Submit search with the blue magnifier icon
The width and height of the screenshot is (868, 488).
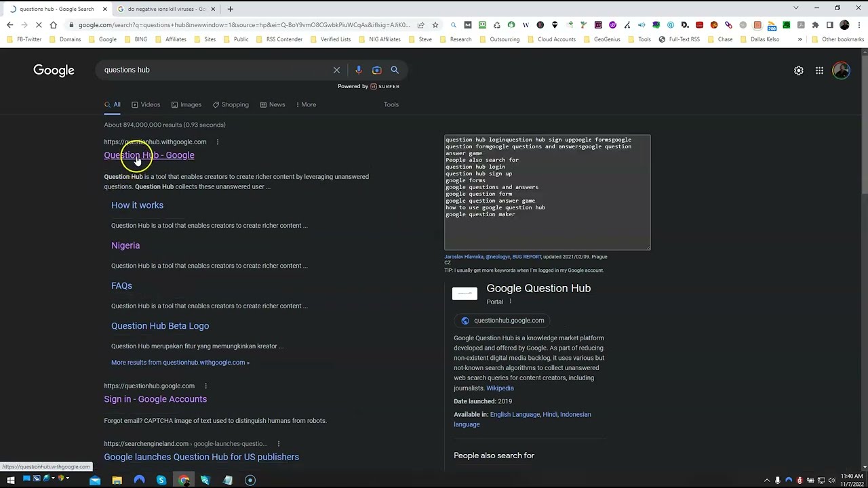tap(395, 70)
